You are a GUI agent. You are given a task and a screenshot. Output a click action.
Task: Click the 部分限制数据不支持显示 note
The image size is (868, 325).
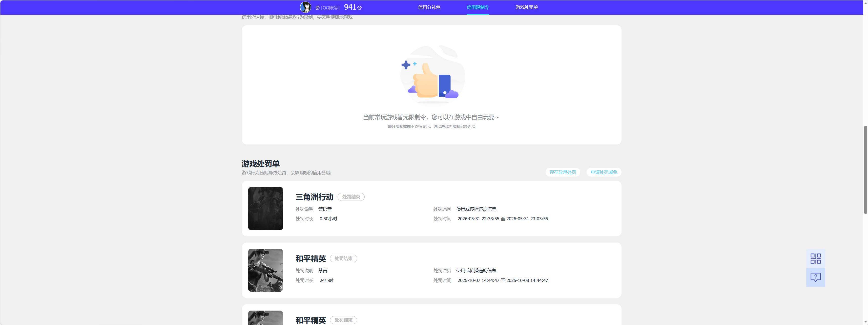point(431,126)
